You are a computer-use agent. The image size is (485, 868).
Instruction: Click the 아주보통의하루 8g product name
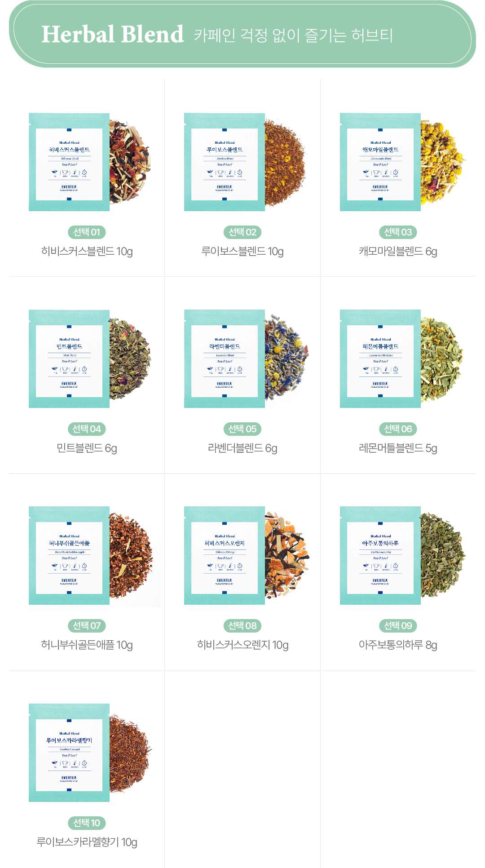tap(398, 645)
